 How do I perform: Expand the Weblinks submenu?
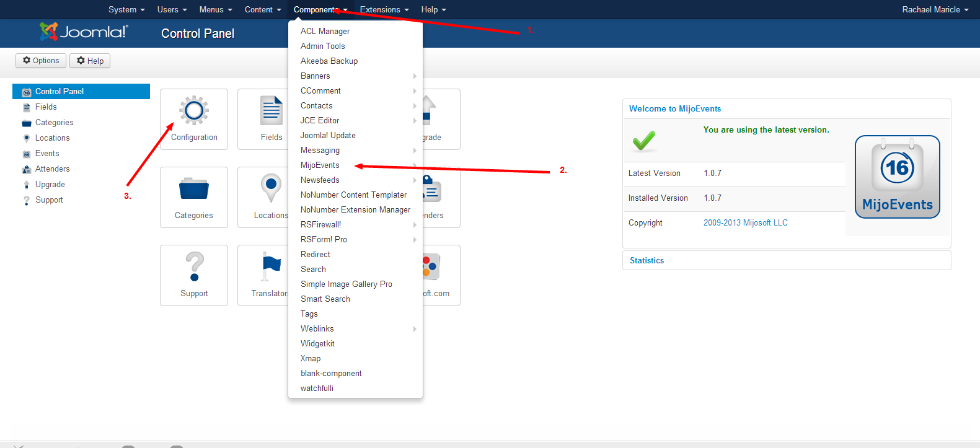[x=355, y=329]
